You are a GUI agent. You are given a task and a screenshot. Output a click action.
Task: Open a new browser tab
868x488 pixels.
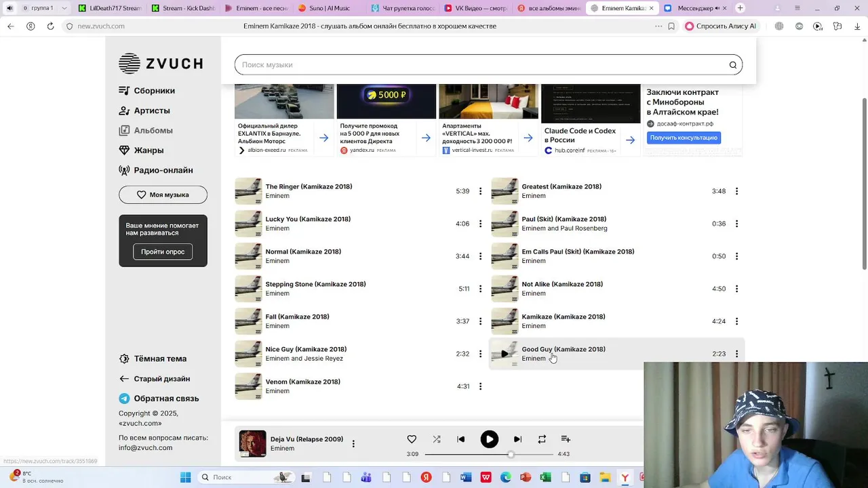coord(740,8)
